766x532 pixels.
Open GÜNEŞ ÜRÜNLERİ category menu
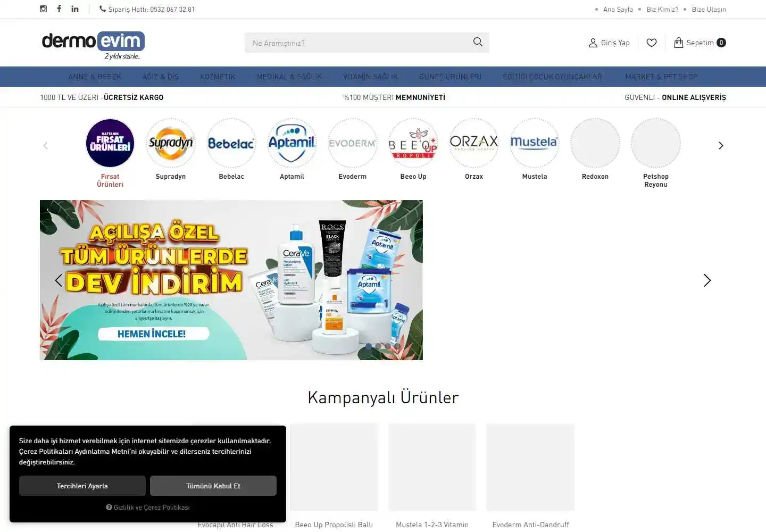coord(450,77)
